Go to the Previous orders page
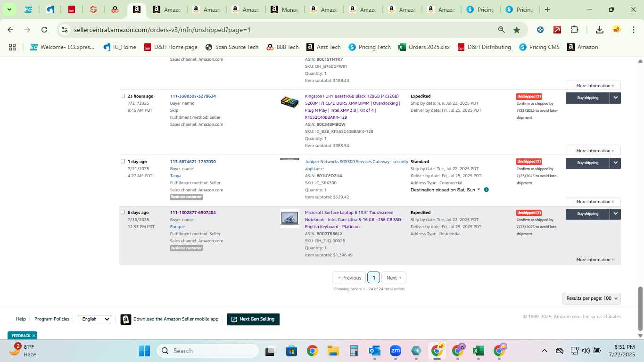Viewport: 644px width, 362px height. click(x=349, y=278)
